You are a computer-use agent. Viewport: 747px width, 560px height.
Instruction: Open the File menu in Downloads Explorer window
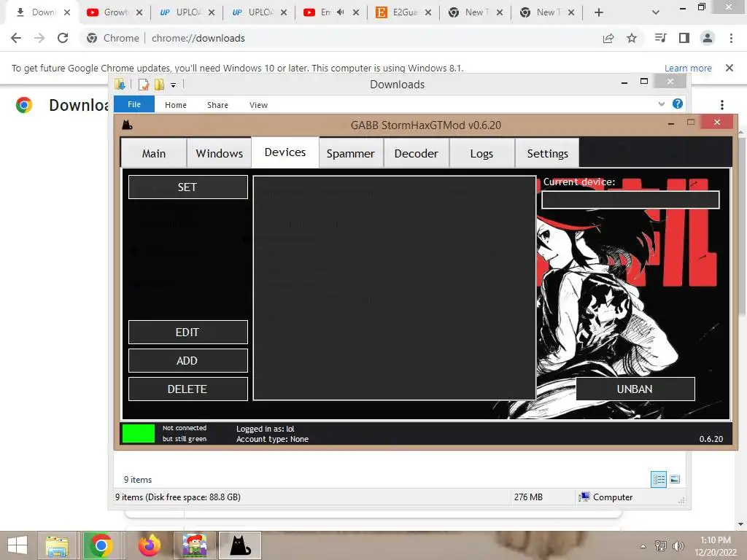click(x=134, y=104)
